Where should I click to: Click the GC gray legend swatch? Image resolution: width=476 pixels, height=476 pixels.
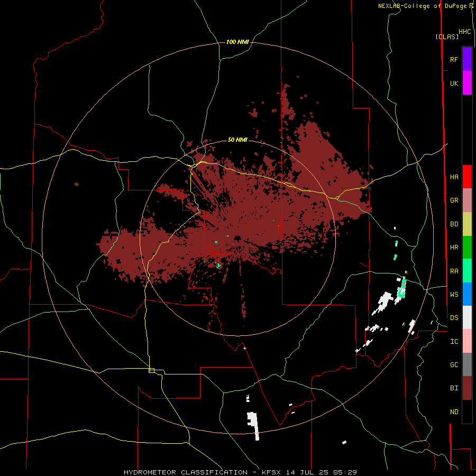click(467, 364)
